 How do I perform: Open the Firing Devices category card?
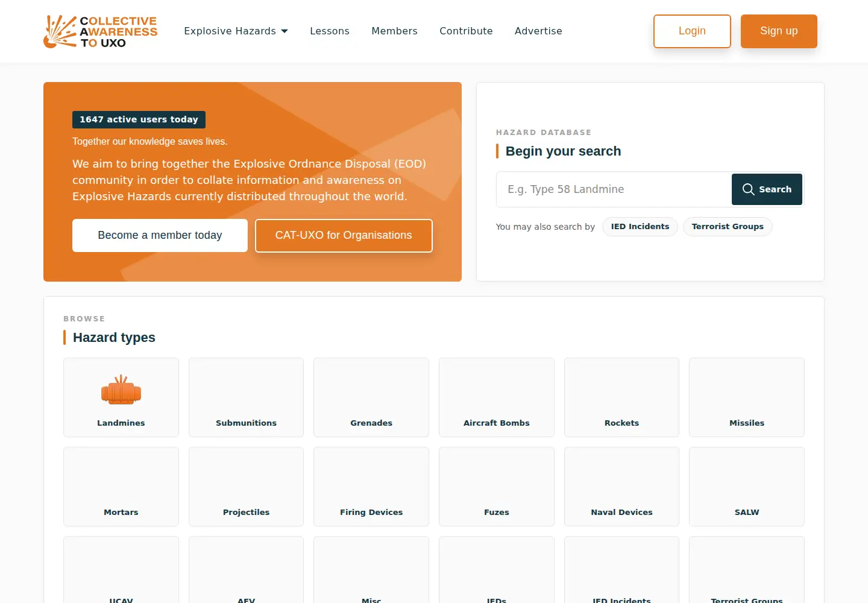click(x=371, y=487)
